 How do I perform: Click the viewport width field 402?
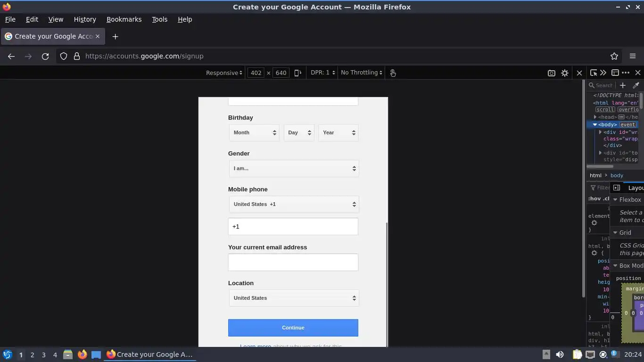click(256, 73)
